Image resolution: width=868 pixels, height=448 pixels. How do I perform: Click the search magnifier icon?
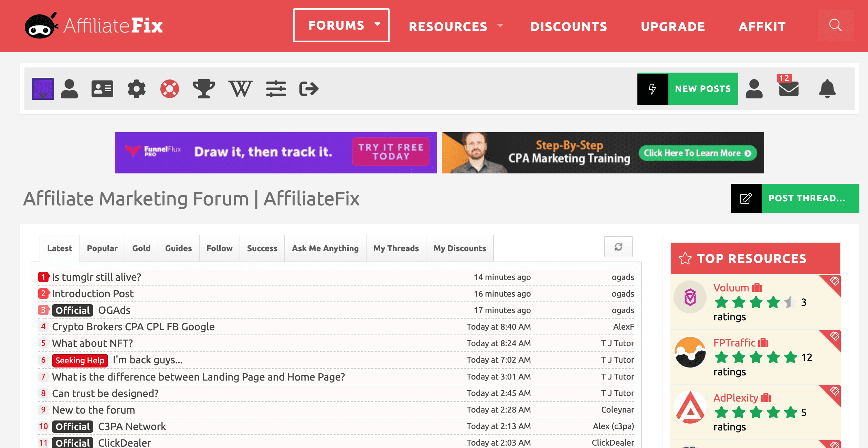(x=835, y=25)
